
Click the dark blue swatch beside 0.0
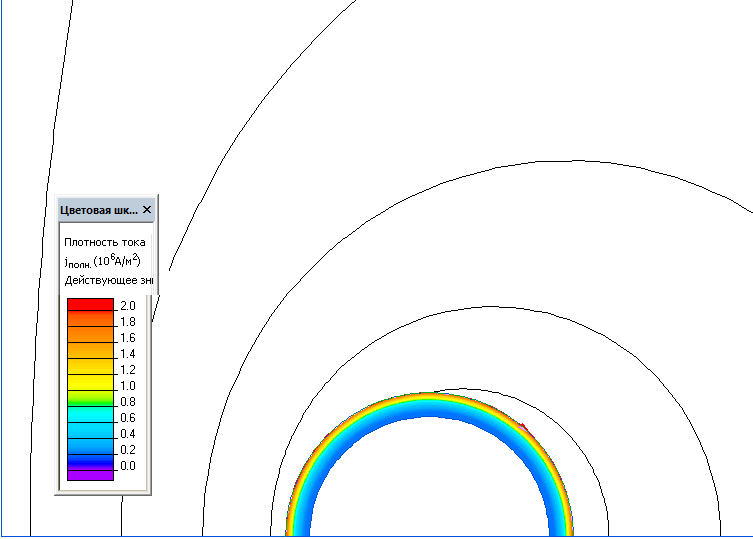pos(90,462)
